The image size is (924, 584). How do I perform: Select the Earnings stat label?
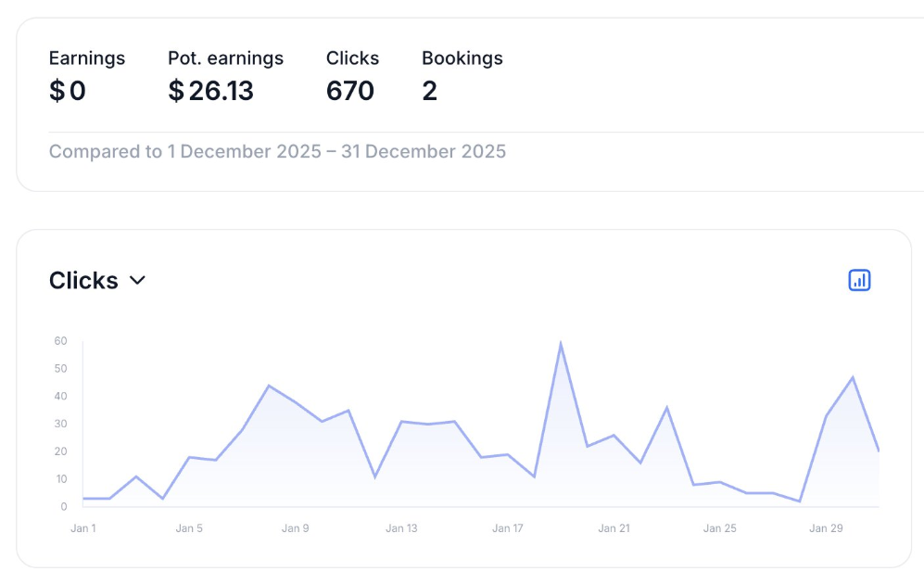pos(87,57)
